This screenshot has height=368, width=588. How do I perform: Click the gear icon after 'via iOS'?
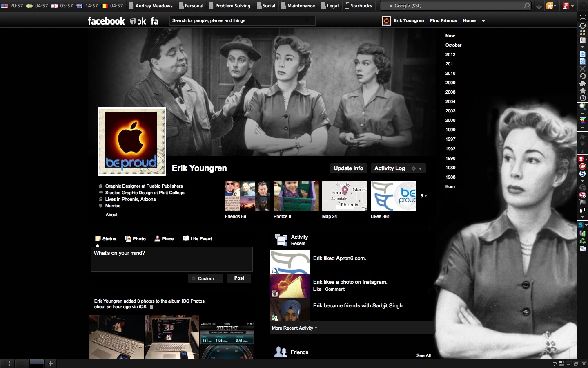coord(151,307)
